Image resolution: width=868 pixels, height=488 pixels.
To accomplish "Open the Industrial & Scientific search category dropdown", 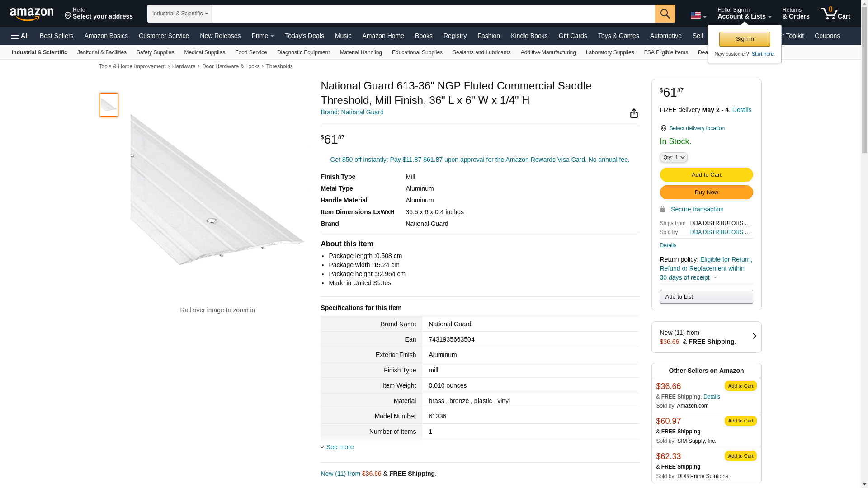I will [x=180, y=14].
